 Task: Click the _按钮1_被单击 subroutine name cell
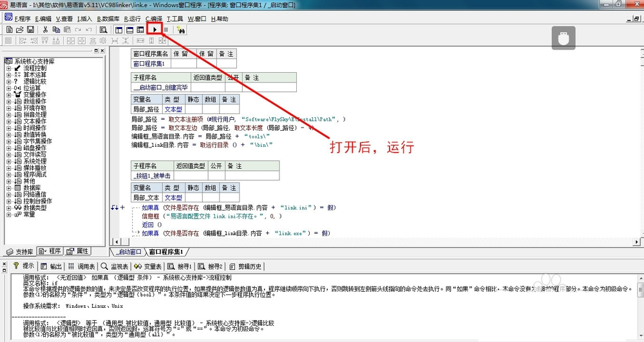click(x=152, y=176)
